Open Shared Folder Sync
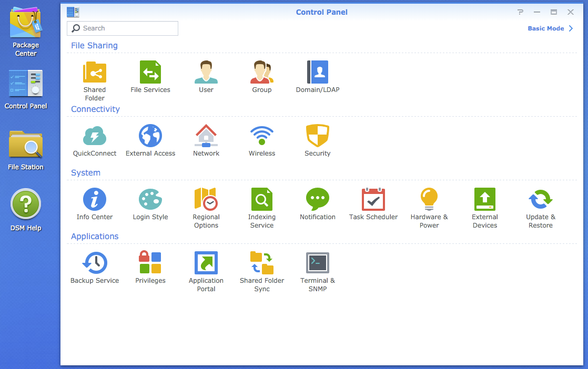 (x=262, y=263)
